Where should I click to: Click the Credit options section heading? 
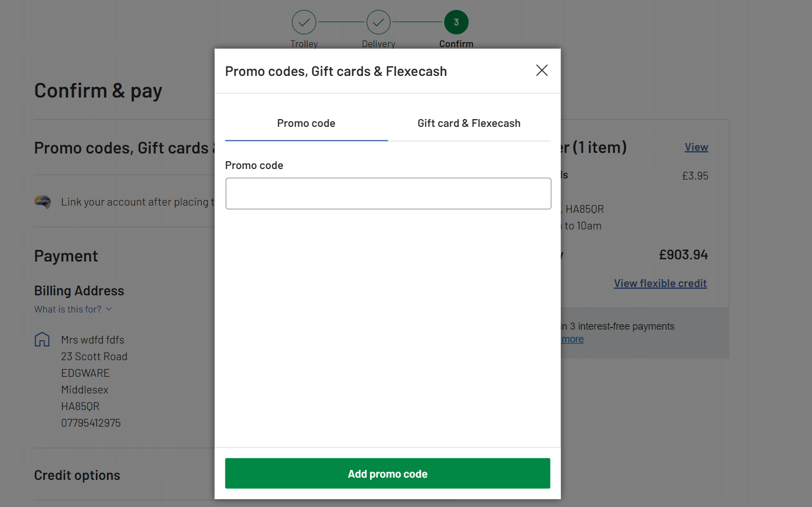77,475
